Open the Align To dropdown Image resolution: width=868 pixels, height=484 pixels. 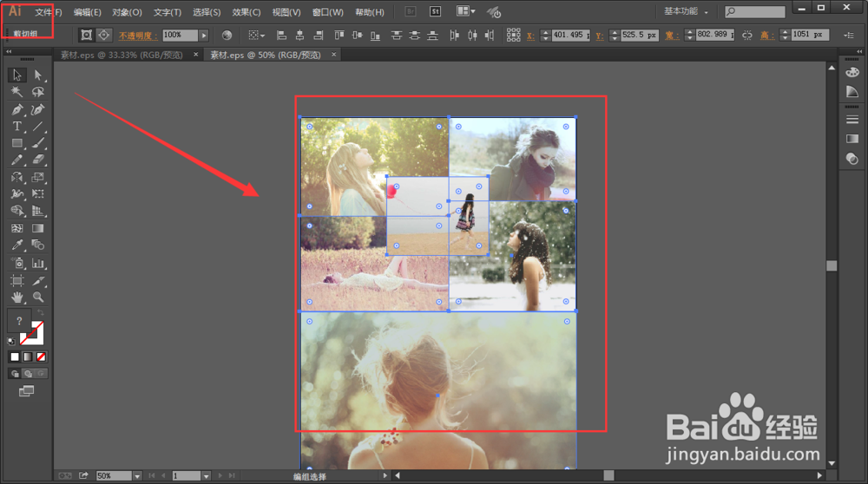[x=256, y=35]
